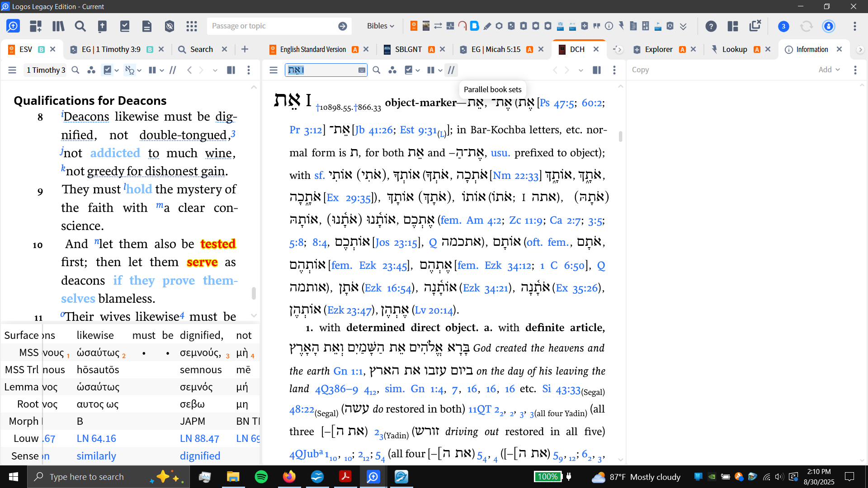This screenshot has height=488, width=868.
Task: Click the Information shortcut icon in main toolbar
Action: 609,26
